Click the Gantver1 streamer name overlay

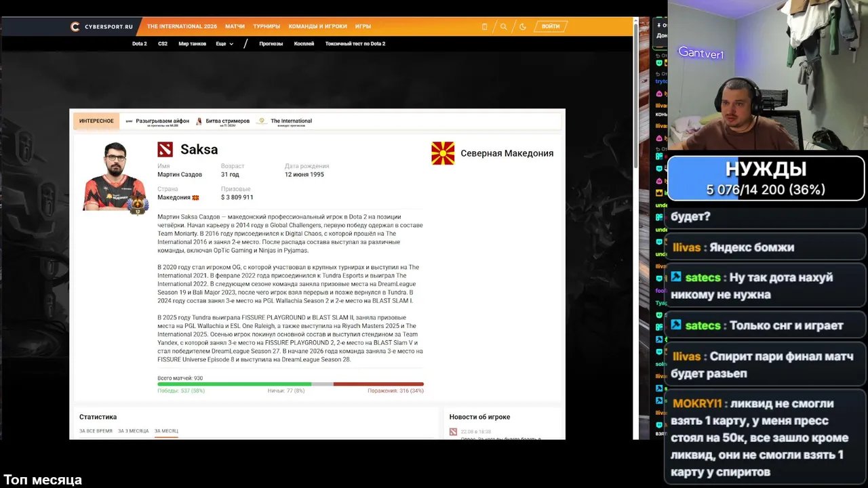tap(701, 54)
